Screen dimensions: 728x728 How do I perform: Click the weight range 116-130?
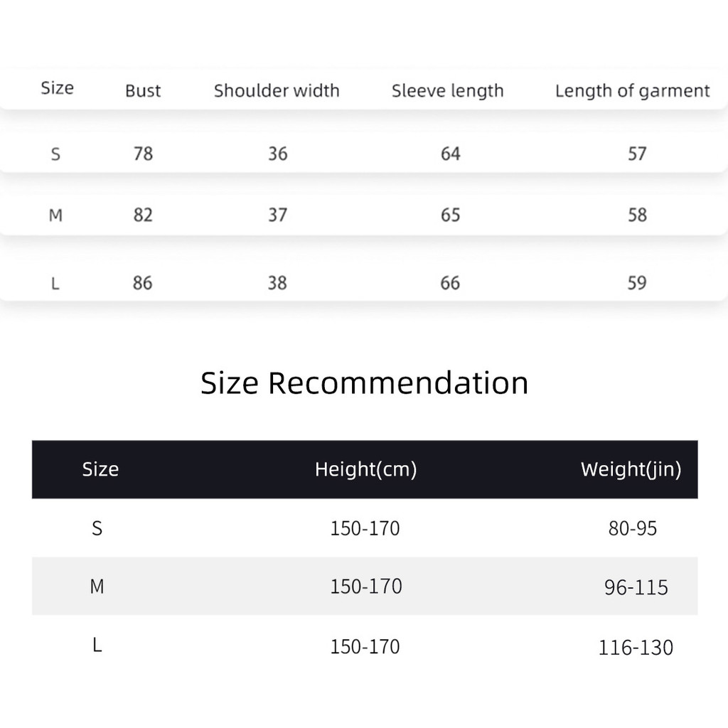pos(636,648)
